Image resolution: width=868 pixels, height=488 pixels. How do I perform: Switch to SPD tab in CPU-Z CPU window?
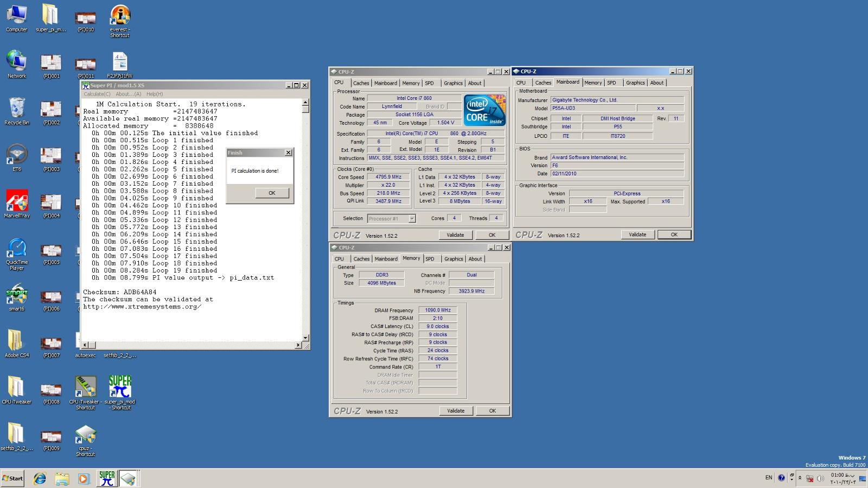[430, 83]
